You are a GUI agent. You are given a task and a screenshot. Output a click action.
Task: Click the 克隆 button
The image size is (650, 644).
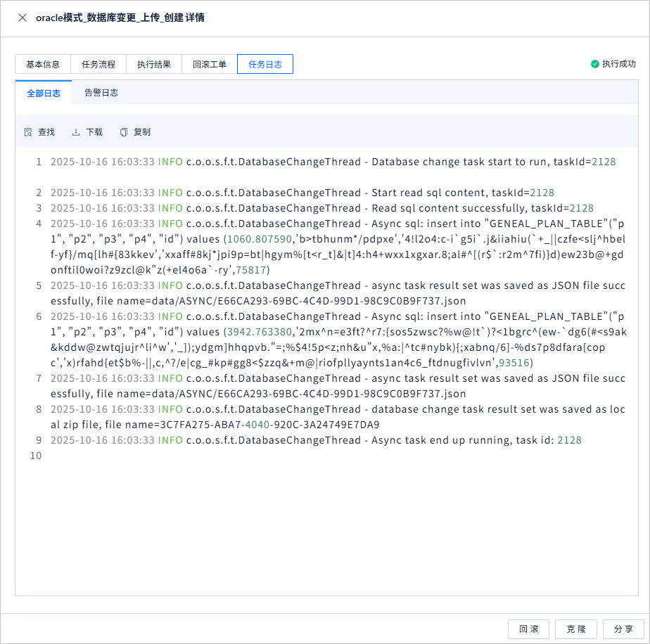pyautogui.click(x=576, y=629)
